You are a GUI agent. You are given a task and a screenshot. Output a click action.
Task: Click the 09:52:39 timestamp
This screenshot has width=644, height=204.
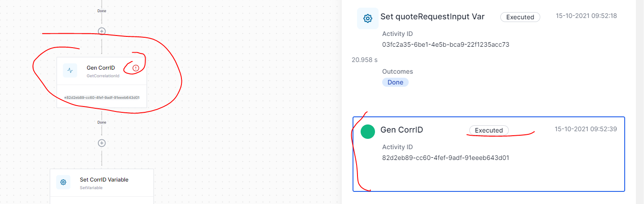pyautogui.click(x=586, y=129)
